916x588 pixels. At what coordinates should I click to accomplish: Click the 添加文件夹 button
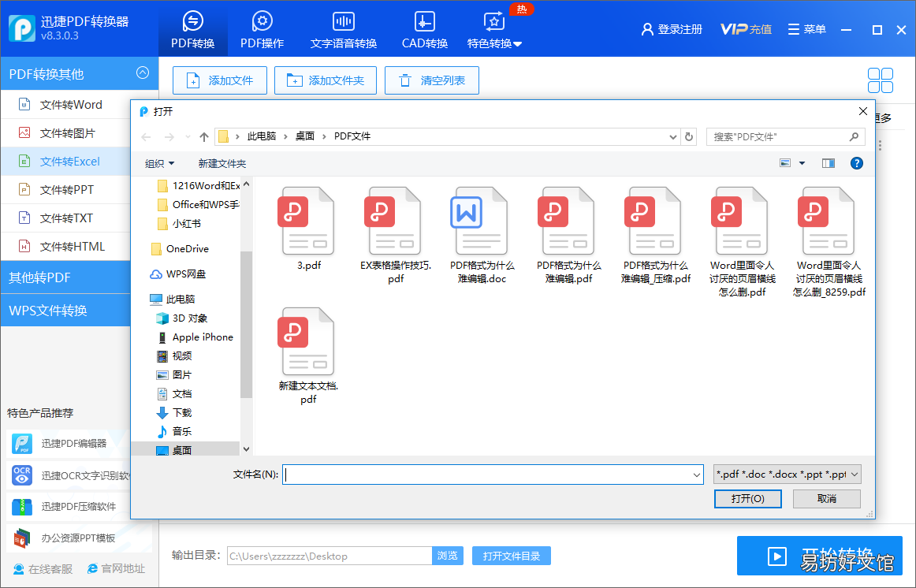click(x=326, y=80)
